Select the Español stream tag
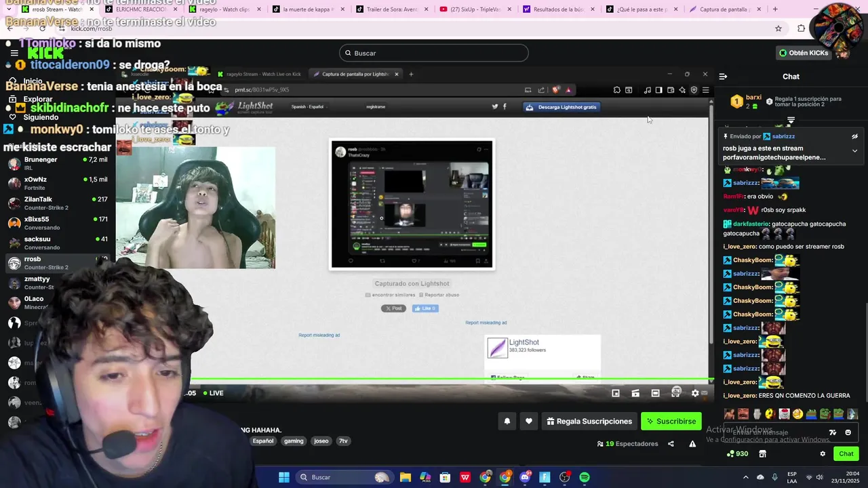Viewport: 868px width, 488px height. (x=263, y=441)
